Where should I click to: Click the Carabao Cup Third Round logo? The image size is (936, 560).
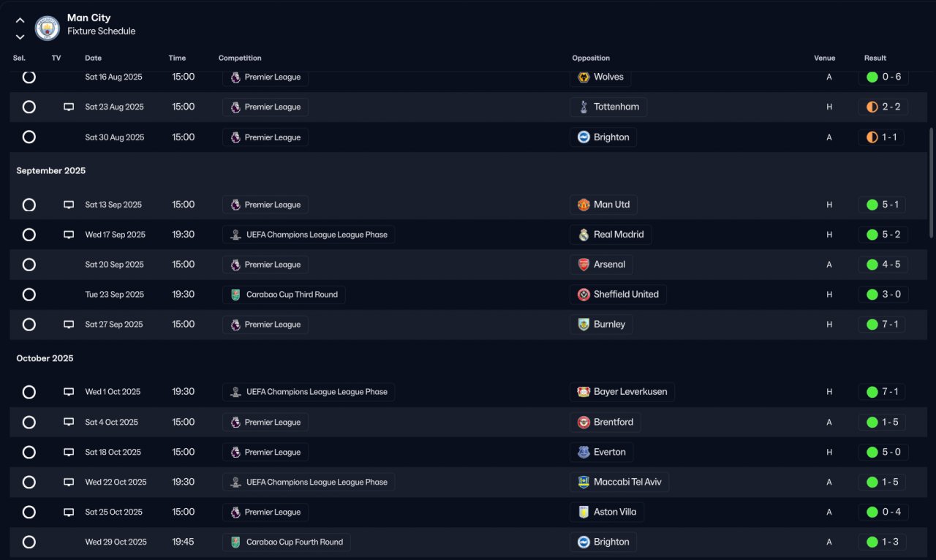(235, 295)
